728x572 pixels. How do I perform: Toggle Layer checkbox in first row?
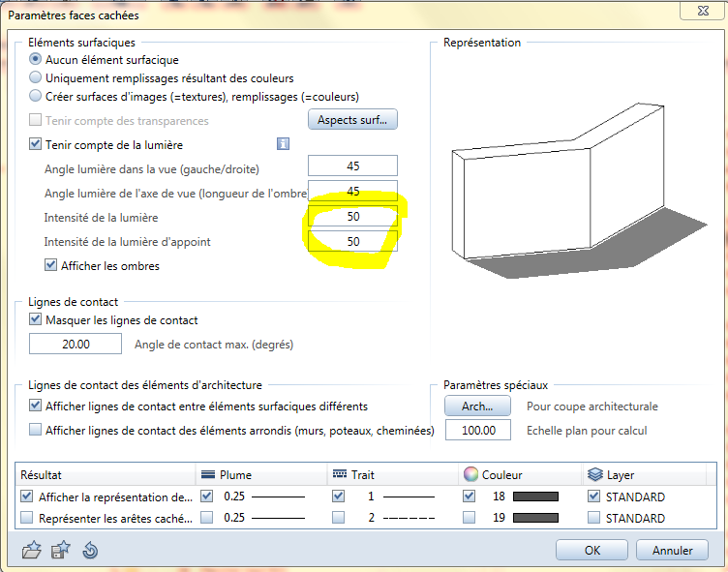pyautogui.click(x=593, y=497)
